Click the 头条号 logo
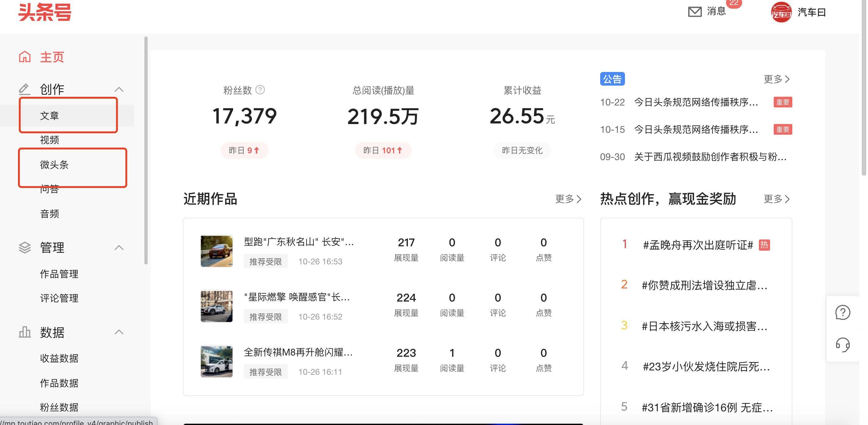868x425 pixels. [44, 12]
